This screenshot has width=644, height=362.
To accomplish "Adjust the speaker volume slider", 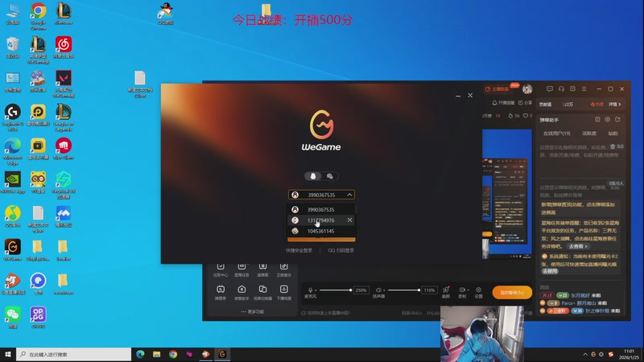I will click(404, 290).
